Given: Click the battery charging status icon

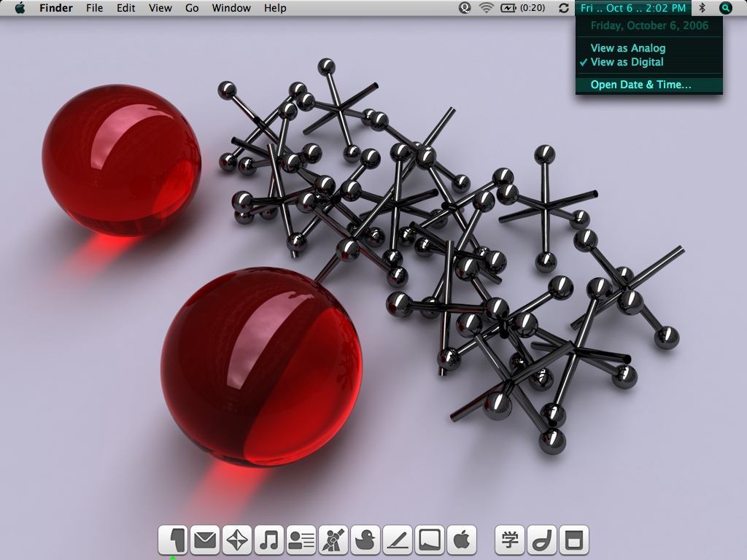Looking at the screenshot, I should pyautogui.click(x=508, y=7).
